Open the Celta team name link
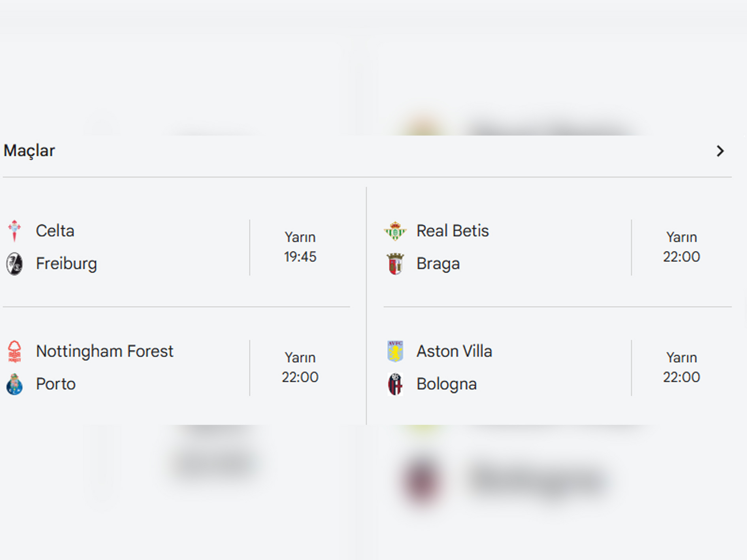 point(55,231)
